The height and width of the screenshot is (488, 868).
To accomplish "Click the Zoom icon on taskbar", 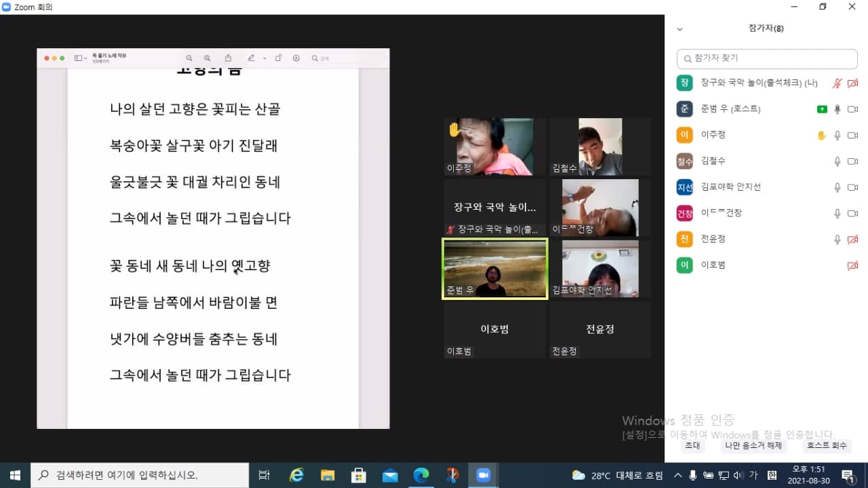I will tap(484, 475).
